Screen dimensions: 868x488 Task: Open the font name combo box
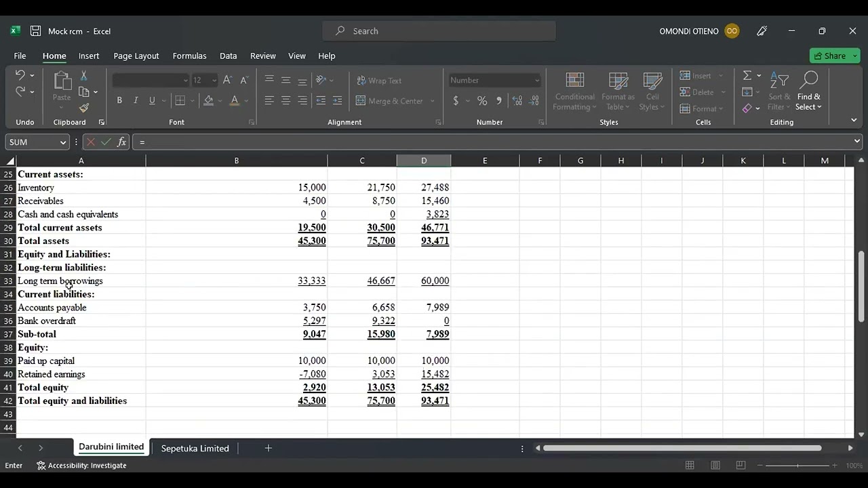click(151, 80)
